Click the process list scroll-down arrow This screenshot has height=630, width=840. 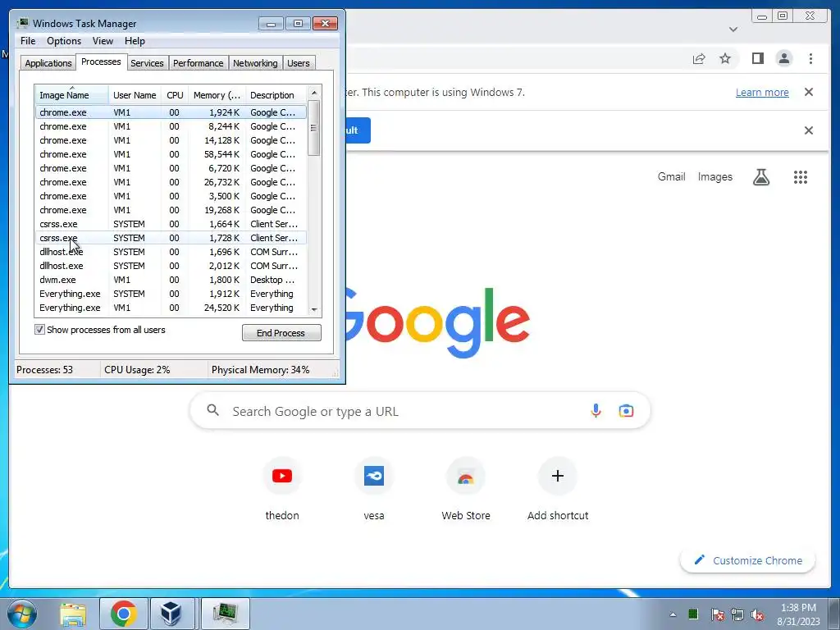314,309
